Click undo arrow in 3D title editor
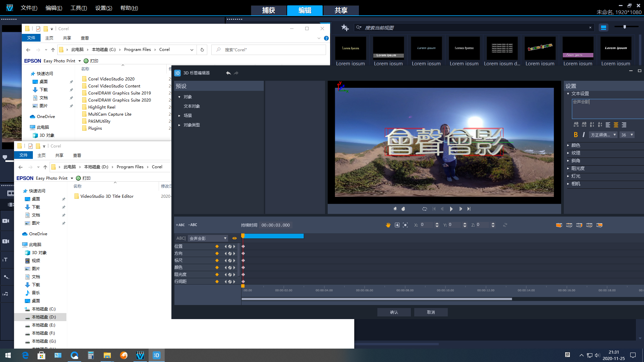Screen dimensions: 644x362 click(x=228, y=73)
